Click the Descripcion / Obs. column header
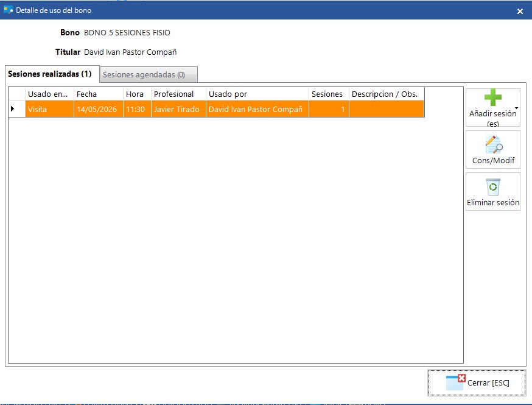Screen dimensions: 532x405 click(387, 94)
